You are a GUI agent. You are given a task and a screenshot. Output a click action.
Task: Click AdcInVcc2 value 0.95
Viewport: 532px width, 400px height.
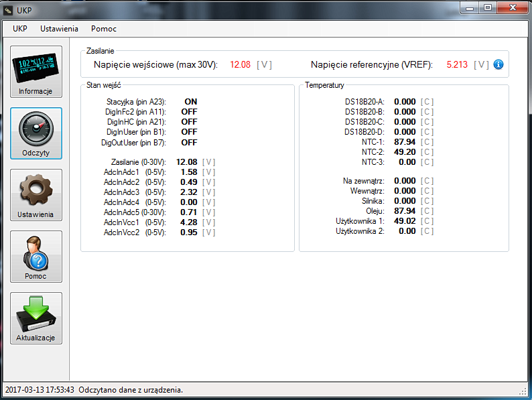189,232
